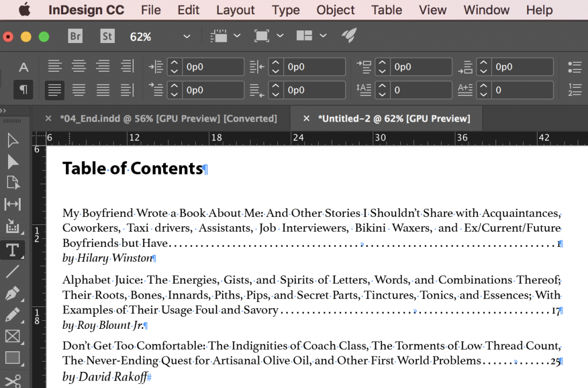Click Drop Cap Number of Lines stepper
This screenshot has width=588, height=388.
(382, 90)
